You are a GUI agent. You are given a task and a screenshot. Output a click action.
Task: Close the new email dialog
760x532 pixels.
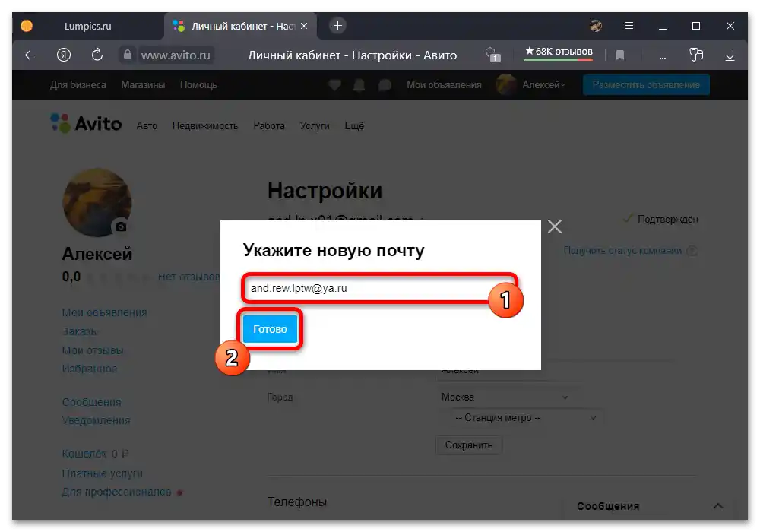click(555, 226)
